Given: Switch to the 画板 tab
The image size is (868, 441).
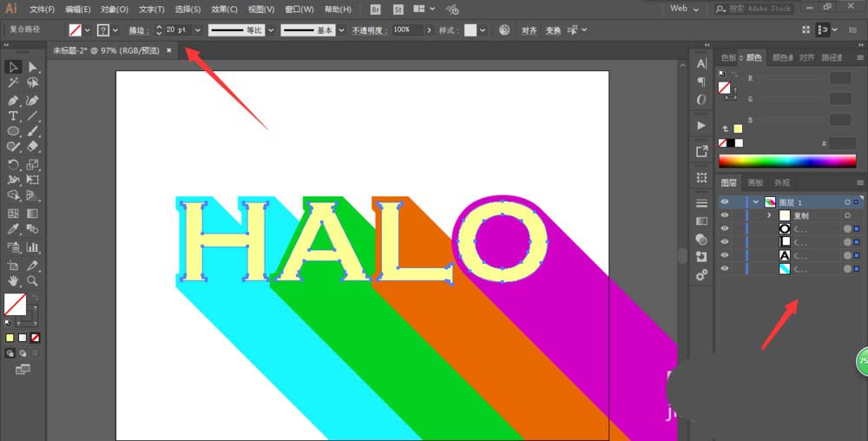Looking at the screenshot, I should (x=755, y=182).
